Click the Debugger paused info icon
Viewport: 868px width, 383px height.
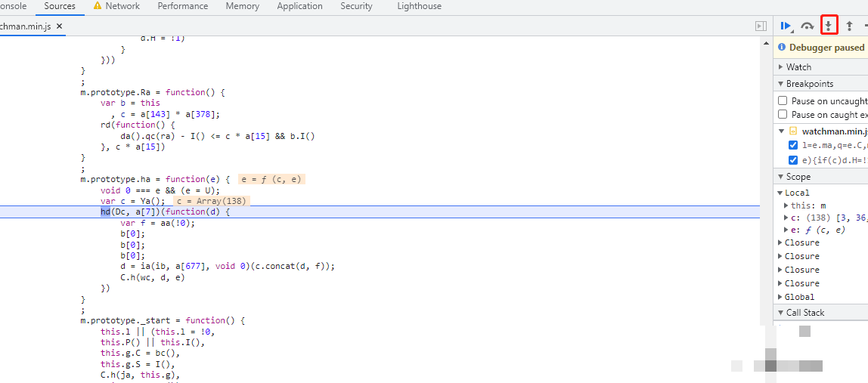pos(782,48)
